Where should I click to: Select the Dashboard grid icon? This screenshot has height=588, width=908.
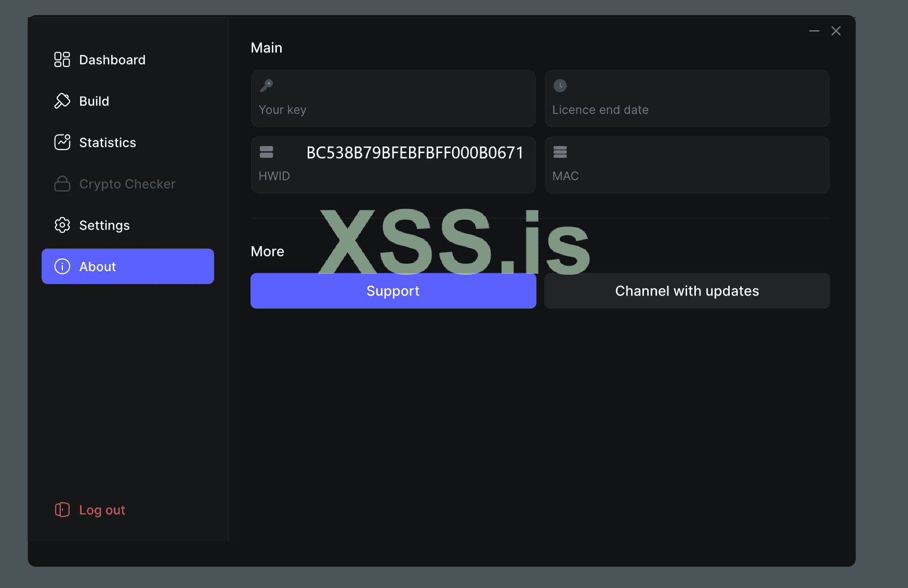[x=62, y=59]
